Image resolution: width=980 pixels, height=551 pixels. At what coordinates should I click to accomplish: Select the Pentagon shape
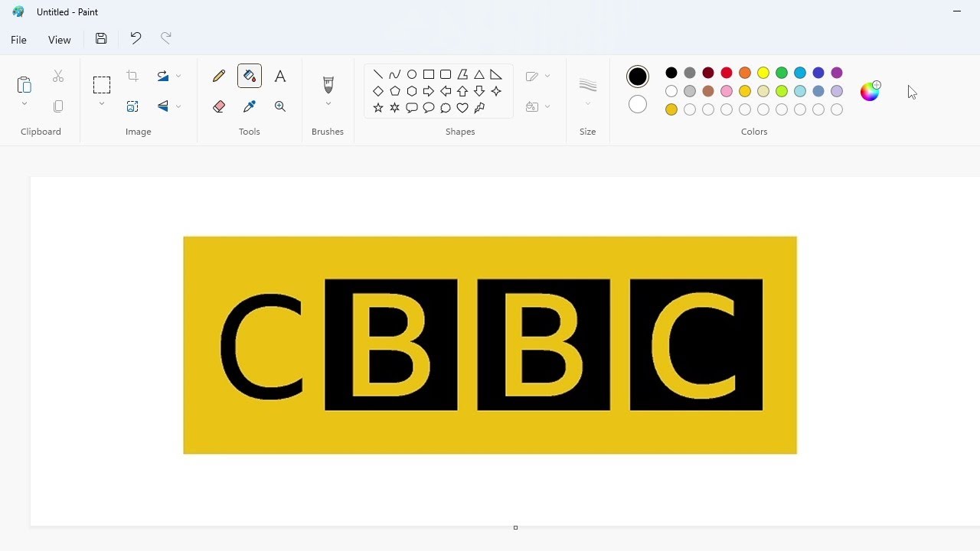click(x=395, y=91)
